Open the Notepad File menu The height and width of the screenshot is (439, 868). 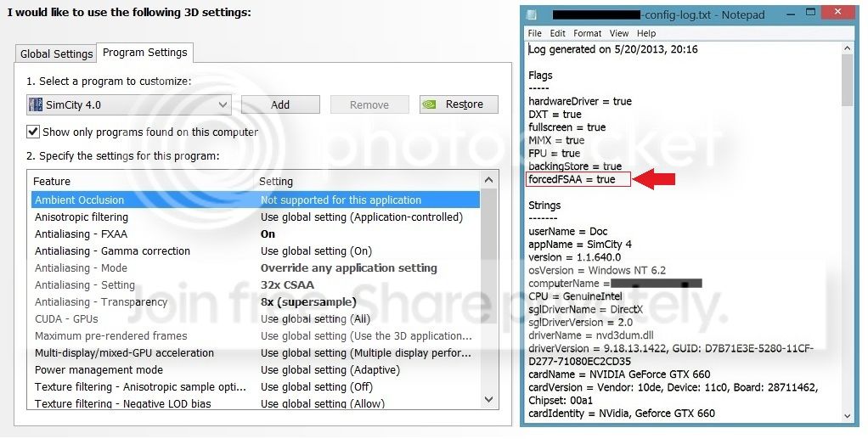click(535, 33)
